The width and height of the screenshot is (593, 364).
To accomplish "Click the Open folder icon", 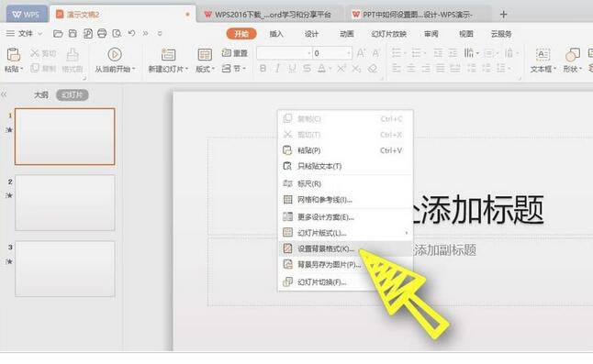I will [58, 34].
